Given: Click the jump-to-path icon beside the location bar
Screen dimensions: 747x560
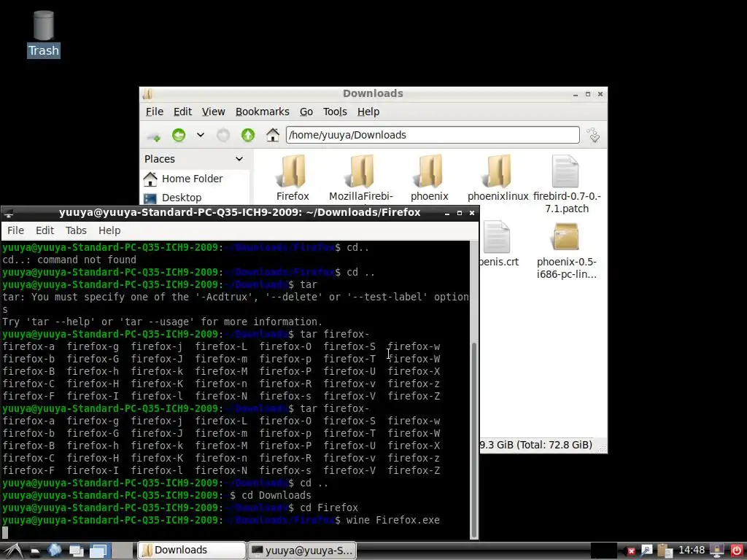Looking at the screenshot, I should pyautogui.click(x=594, y=135).
